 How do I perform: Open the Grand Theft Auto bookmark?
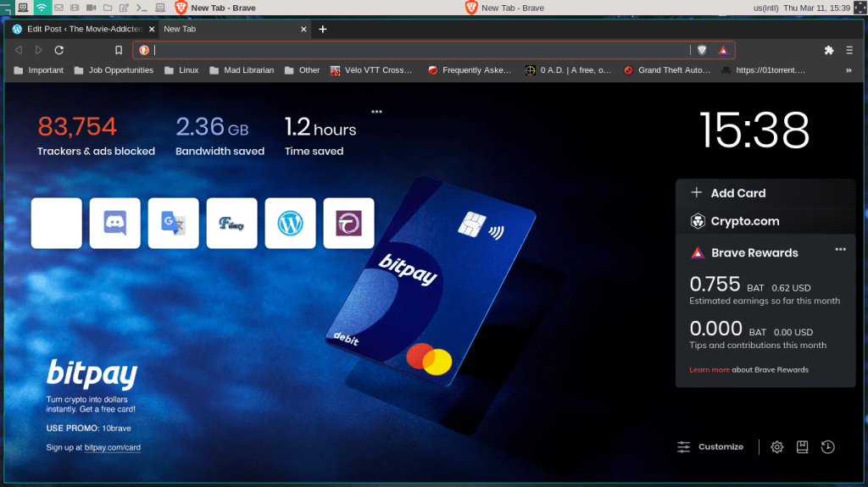pos(667,70)
